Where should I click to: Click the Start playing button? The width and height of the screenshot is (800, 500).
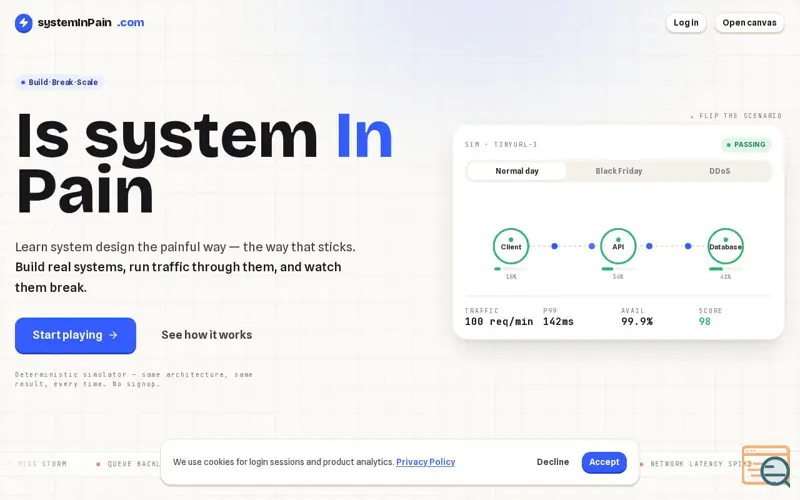click(x=76, y=335)
